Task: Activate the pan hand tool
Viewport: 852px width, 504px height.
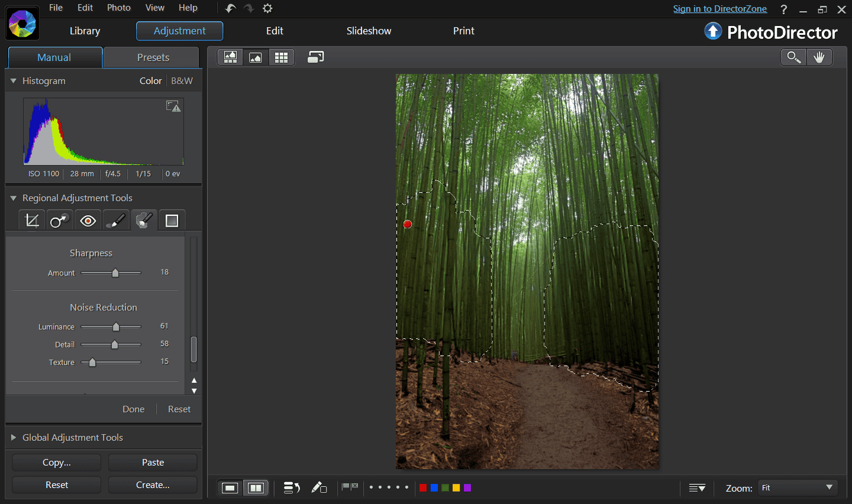Action: (x=819, y=57)
